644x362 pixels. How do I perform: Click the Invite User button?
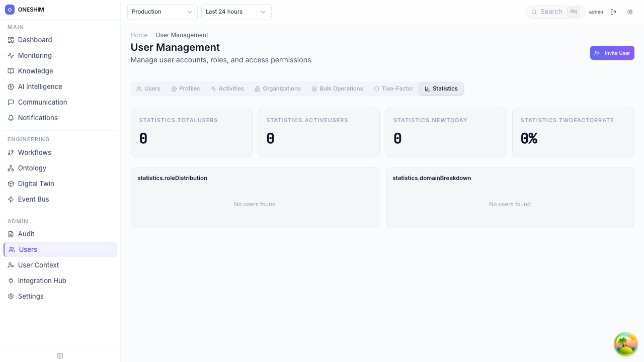pyautogui.click(x=612, y=53)
